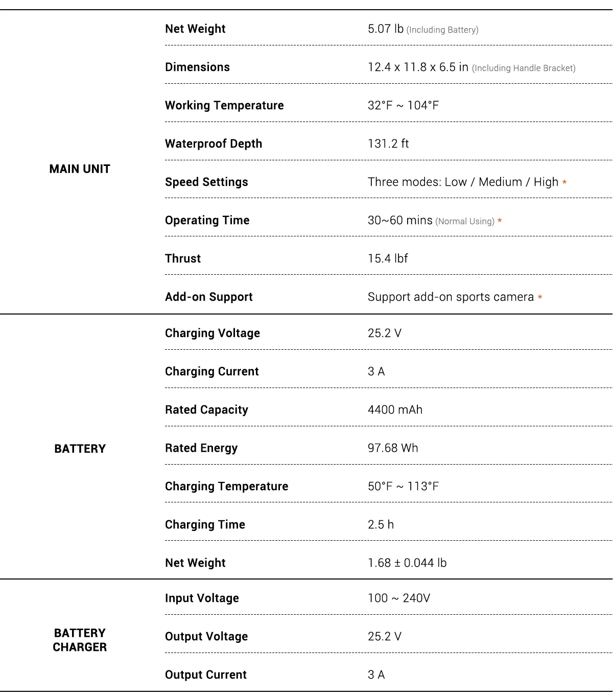Click the Waterproof Depth label
Viewport: 613px width, 700px height.
click(214, 144)
